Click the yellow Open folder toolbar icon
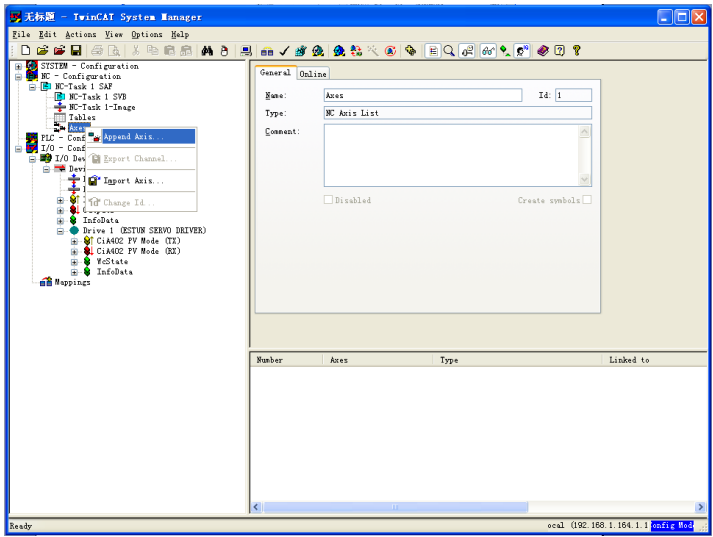The width and height of the screenshot is (713, 537). coord(43,51)
